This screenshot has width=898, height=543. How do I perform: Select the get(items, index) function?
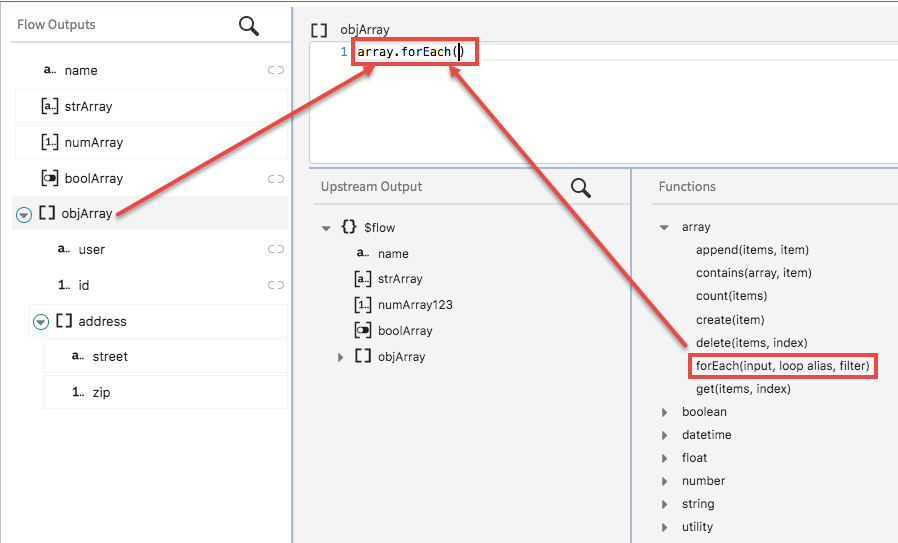tap(743, 389)
